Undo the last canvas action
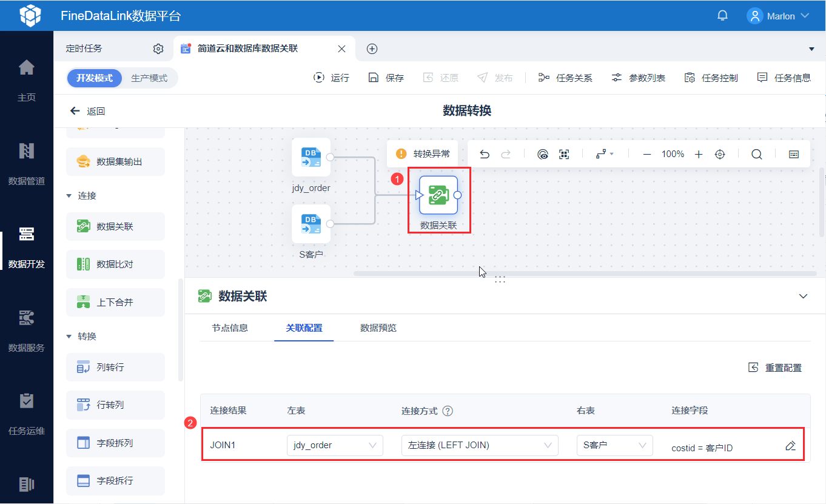 pyautogui.click(x=485, y=154)
